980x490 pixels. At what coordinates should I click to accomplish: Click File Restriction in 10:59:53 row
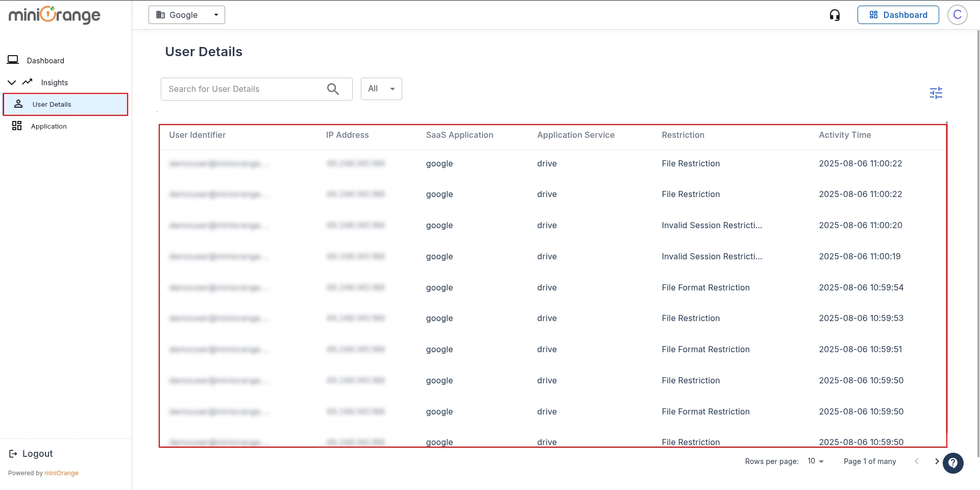691,318
